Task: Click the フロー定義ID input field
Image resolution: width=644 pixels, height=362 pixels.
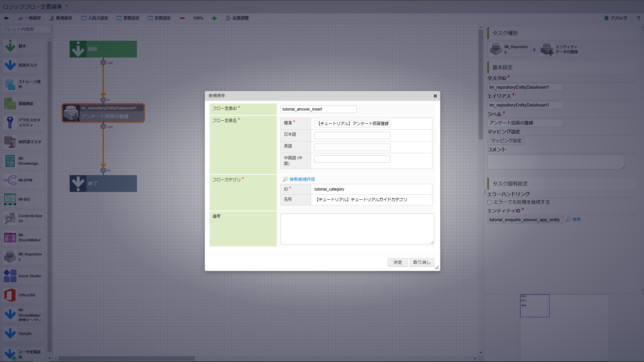Action: tap(318, 109)
